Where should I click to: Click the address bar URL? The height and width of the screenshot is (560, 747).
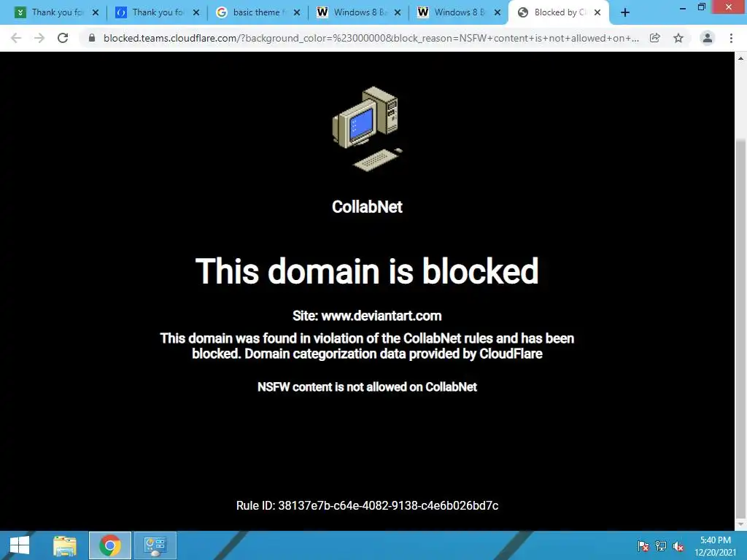coord(371,38)
